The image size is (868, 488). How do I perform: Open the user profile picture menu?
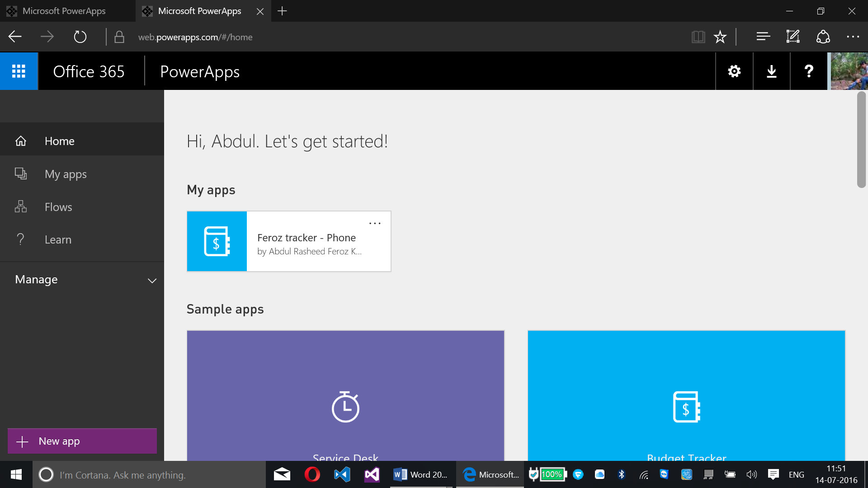click(849, 71)
